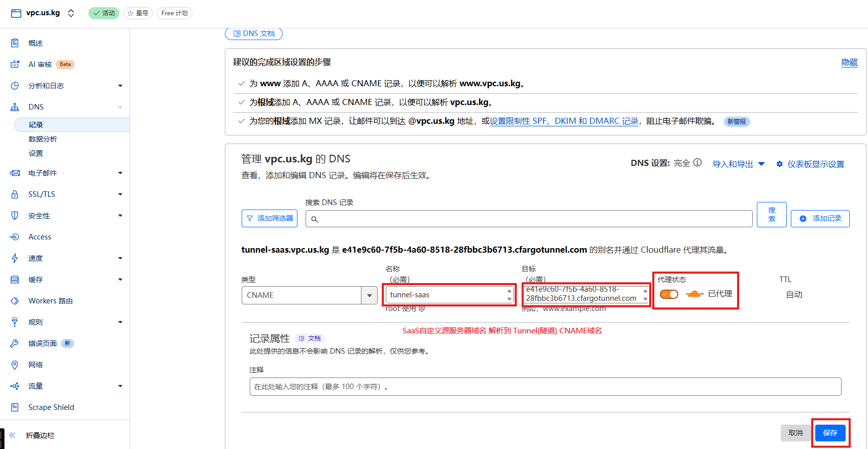Click the 折叠边栏 label
Viewport: 868px width, 449px height.
tap(40, 435)
